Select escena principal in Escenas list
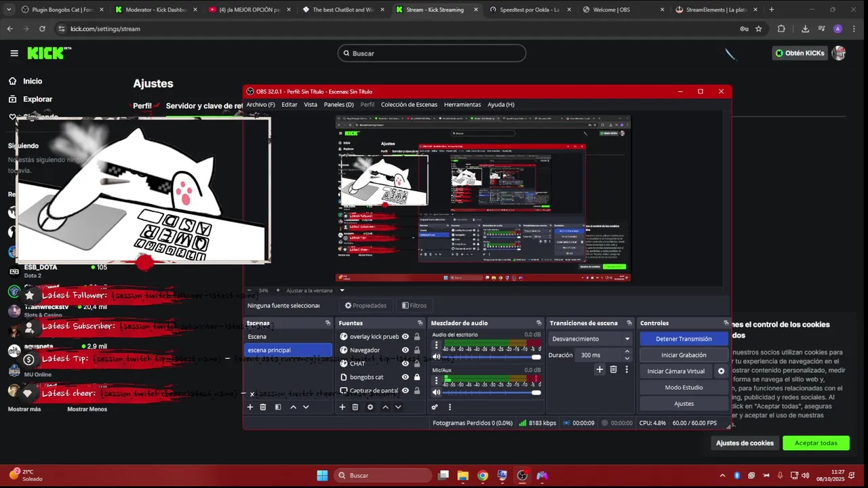The image size is (868, 488). tap(288, 350)
